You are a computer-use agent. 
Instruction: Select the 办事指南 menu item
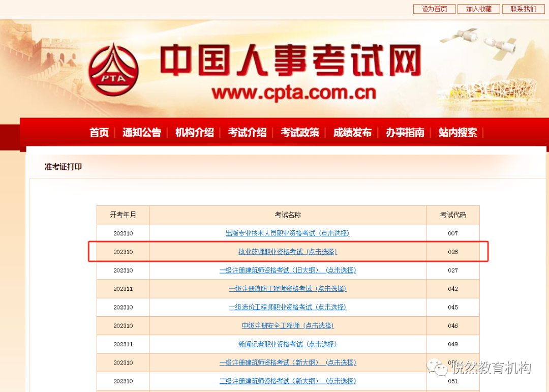point(405,133)
